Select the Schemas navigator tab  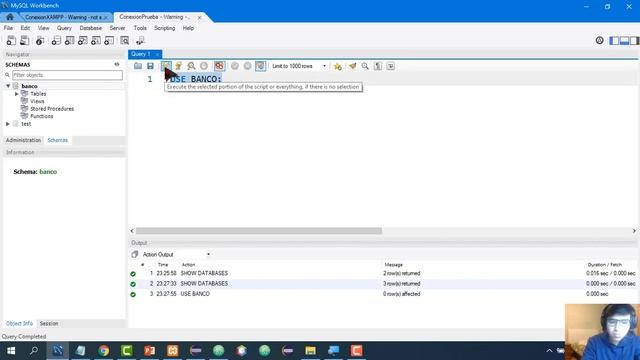pos(58,140)
